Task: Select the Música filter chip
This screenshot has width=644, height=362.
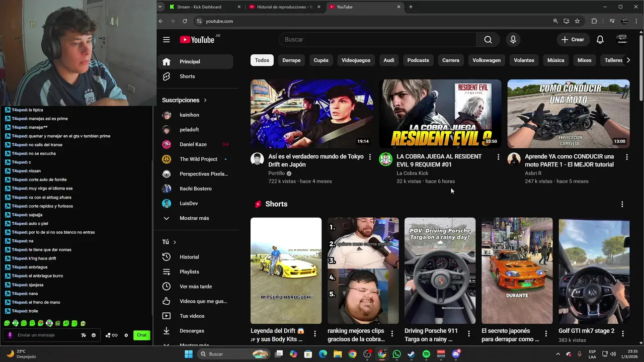Action: click(x=556, y=60)
